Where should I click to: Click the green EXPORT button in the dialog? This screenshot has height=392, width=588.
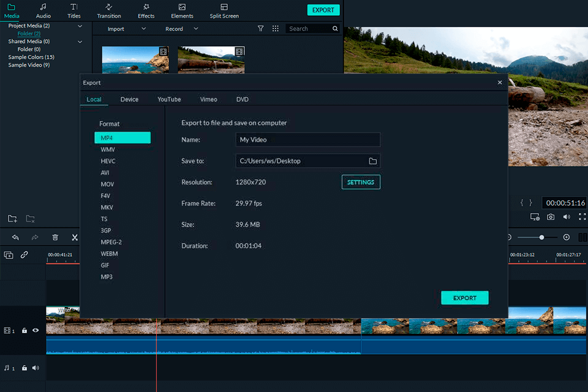coord(465,298)
